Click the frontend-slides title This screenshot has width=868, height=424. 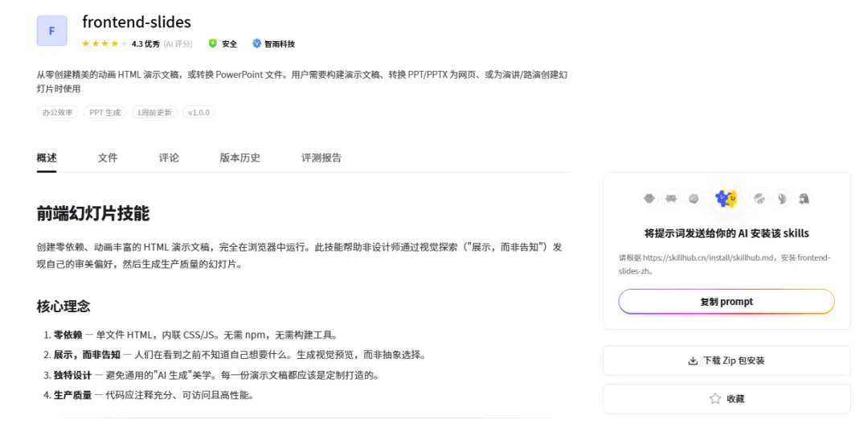(137, 22)
